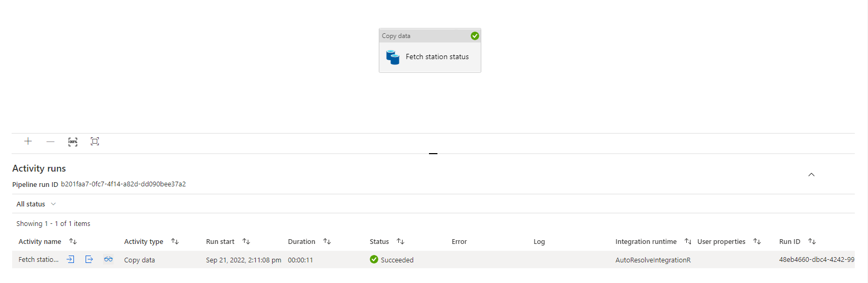Sort activity runs by Status
The height and width of the screenshot is (283, 868).
click(400, 241)
